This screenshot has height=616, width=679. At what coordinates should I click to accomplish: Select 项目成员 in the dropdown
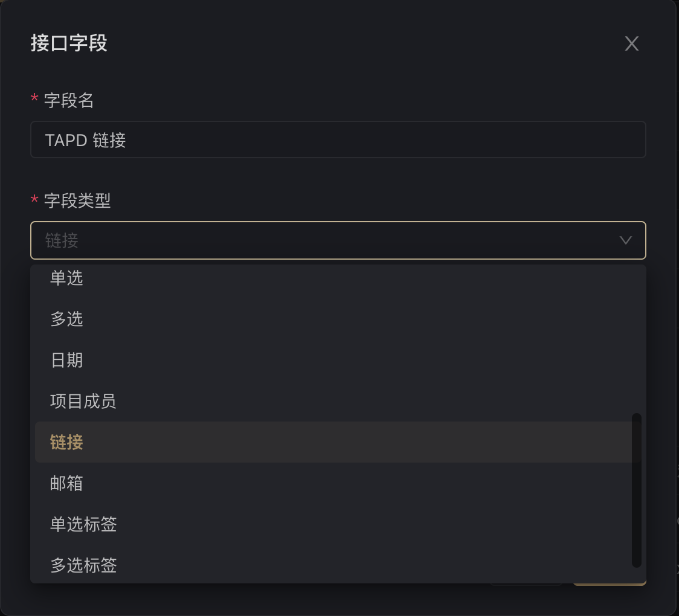click(83, 401)
